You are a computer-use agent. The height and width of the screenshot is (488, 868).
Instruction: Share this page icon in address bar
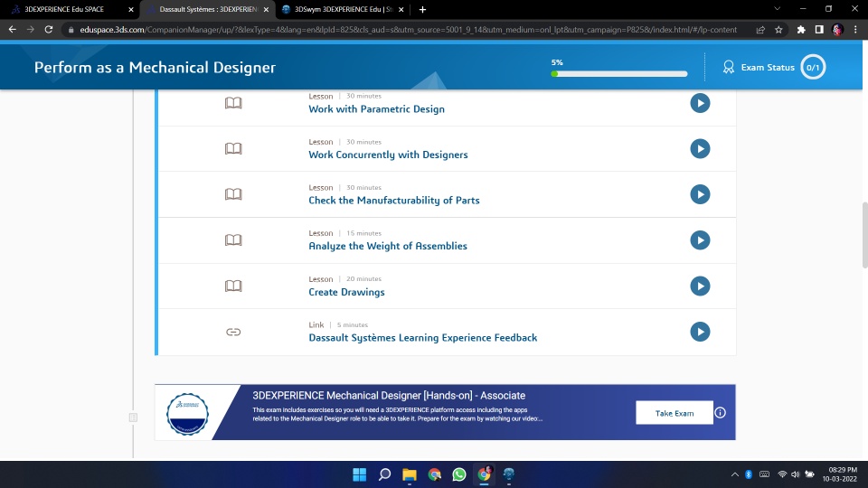760,30
